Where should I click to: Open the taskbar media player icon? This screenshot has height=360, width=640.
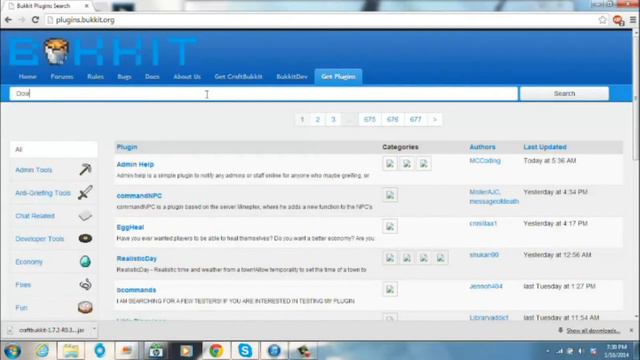(x=186, y=350)
